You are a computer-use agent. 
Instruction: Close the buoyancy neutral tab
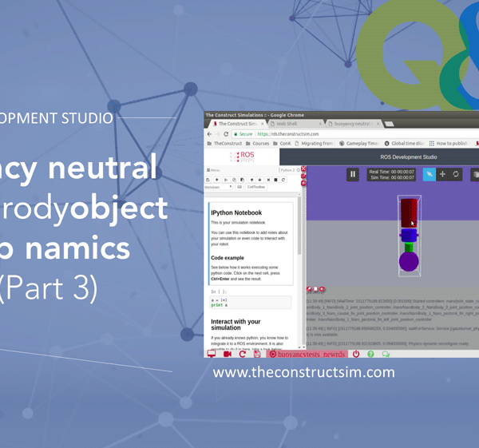click(x=378, y=124)
